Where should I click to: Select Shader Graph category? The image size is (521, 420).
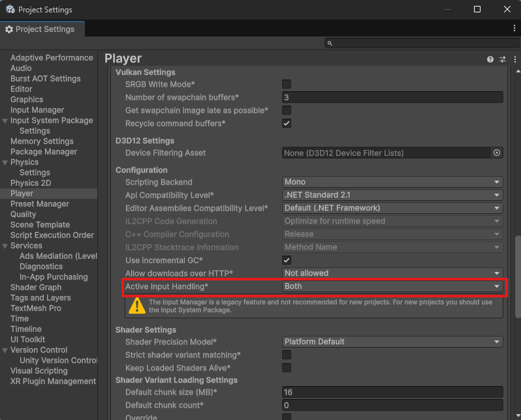point(36,287)
